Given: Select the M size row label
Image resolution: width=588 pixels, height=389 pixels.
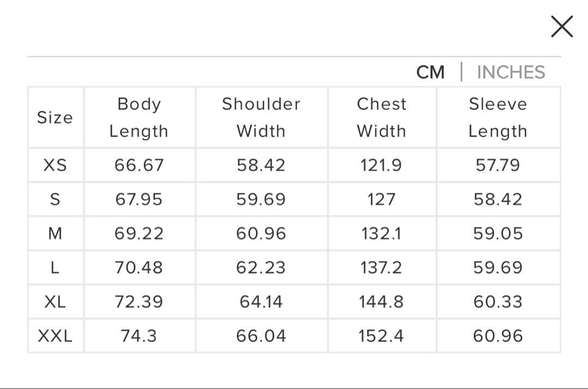Looking at the screenshot, I should pos(54,233).
